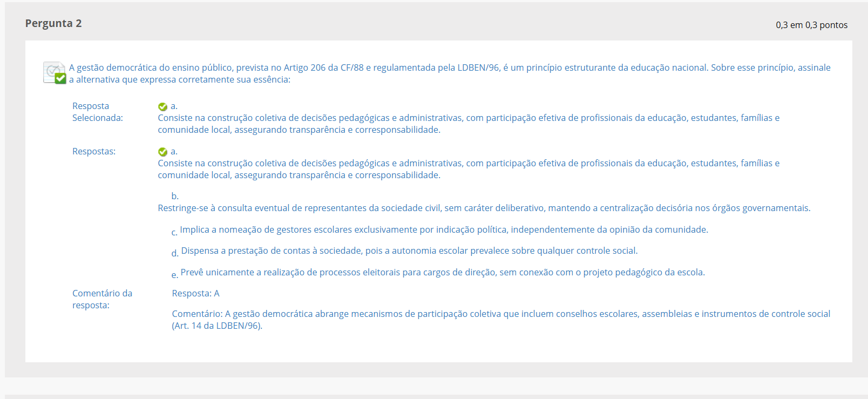Select the Pergunta 2 heading
Screen dimensions: 868x399
point(53,23)
